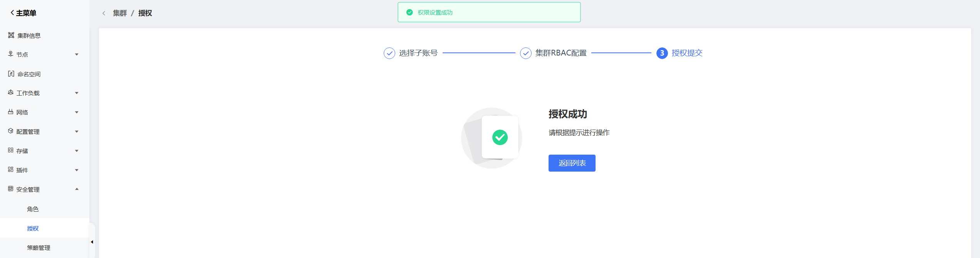The width and height of the screenshot is (980, 258).
Task: Click the 权限设置成功 notification check icon
Action: [409, 12]
